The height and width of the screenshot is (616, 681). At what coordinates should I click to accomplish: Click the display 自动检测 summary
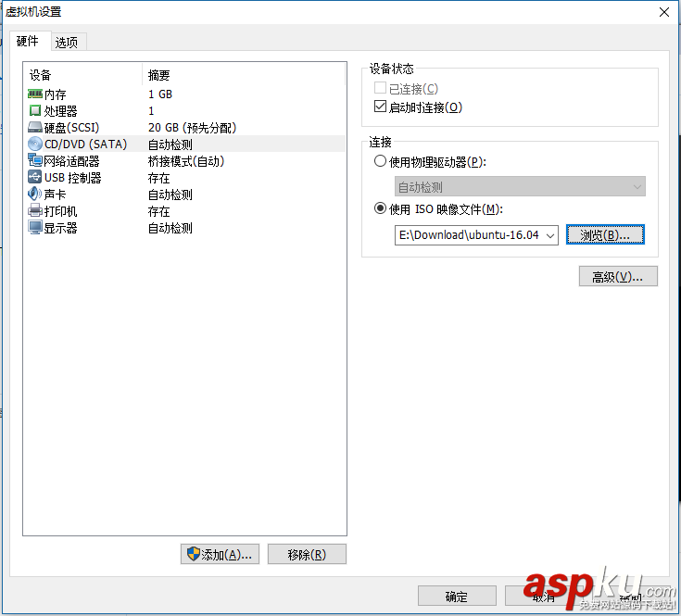[x=170, y=228]
